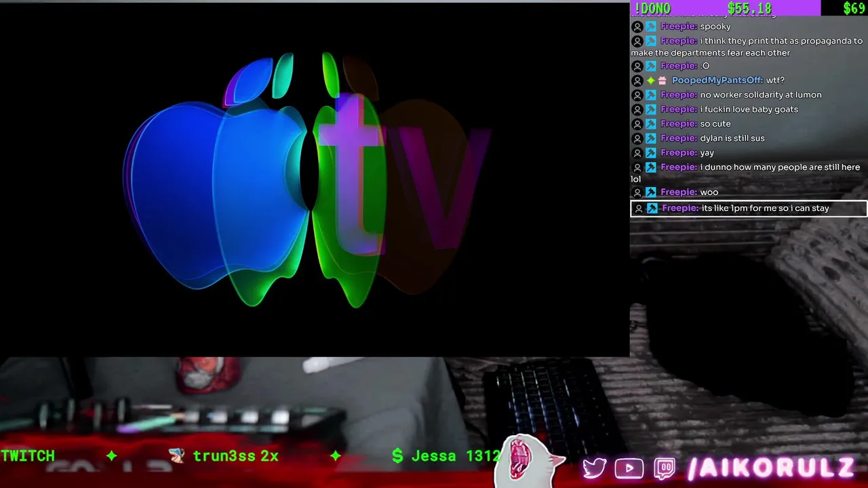The height and width of the screenshot is (488, 868).
Task: Click the 'Jessa 1312' ticker text
Action: click(455, 456)
